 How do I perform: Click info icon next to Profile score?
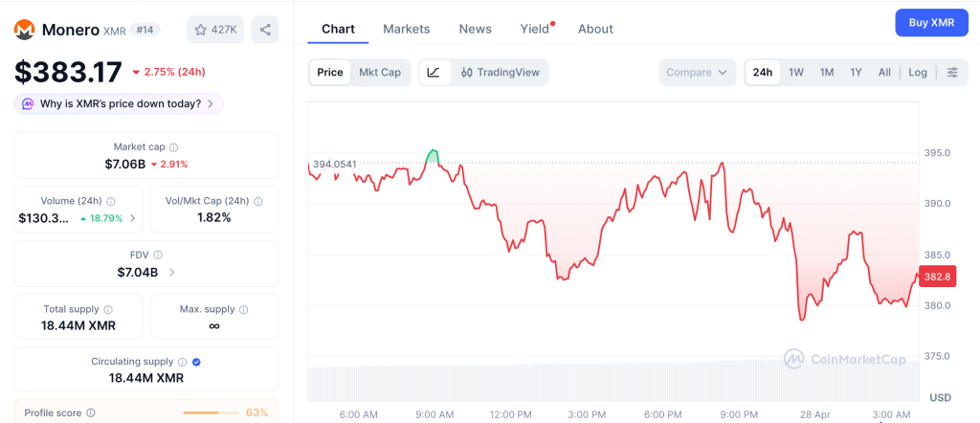click(91, 413)
